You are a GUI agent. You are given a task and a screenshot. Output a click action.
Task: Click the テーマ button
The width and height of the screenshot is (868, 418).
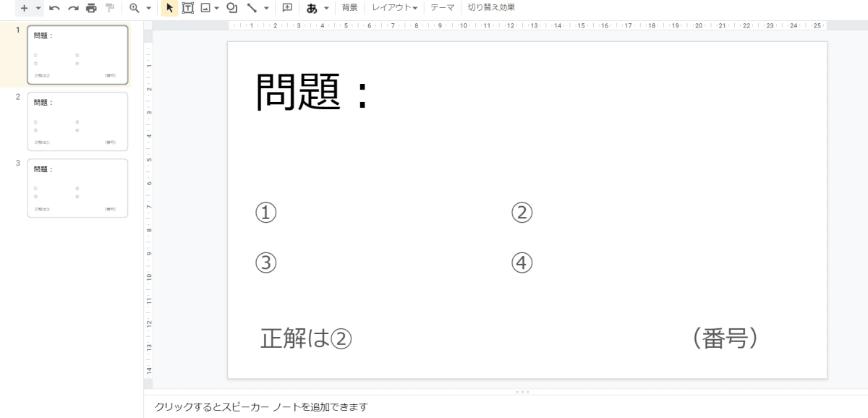tap(443, 8)
